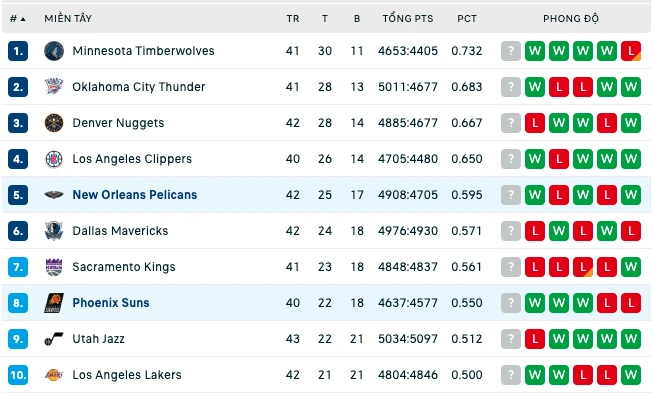654x396 pixels.
Task: Click the Phoenix Suns team logo
Action: (54, 303)
